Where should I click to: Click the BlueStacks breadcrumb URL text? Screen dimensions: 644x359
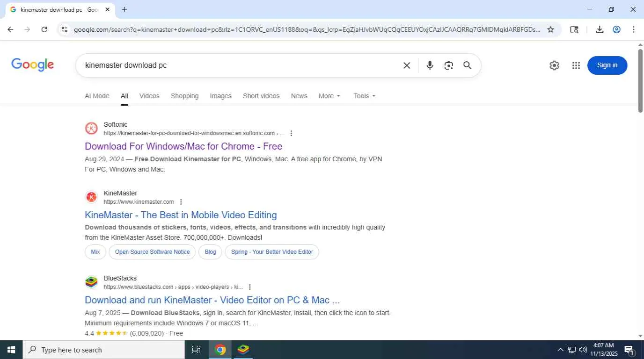coord(173,287)
